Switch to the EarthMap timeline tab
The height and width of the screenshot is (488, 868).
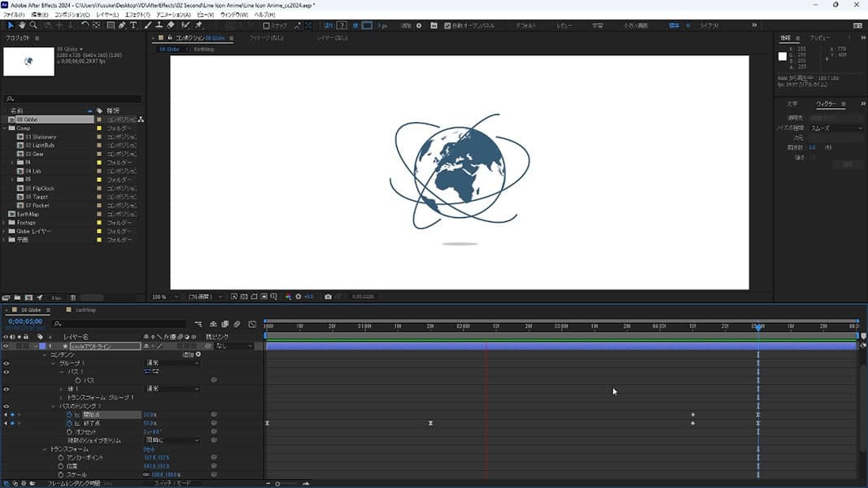coord(85,310)
